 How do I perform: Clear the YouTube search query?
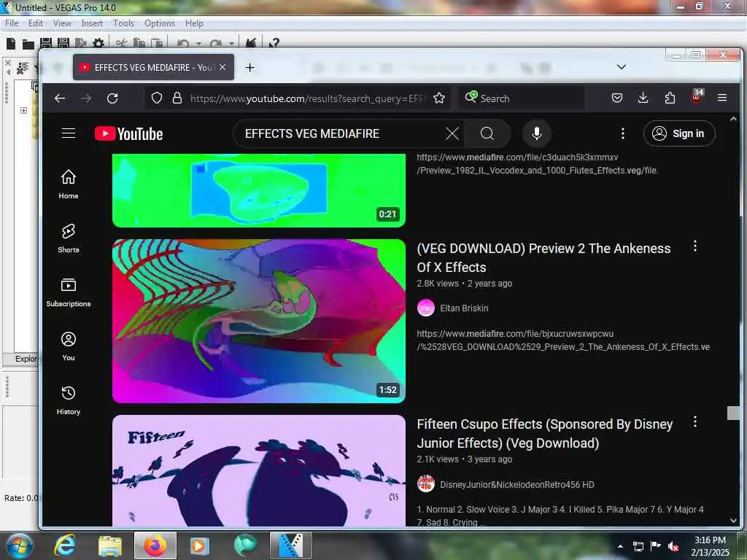click(x=452, y=134)
